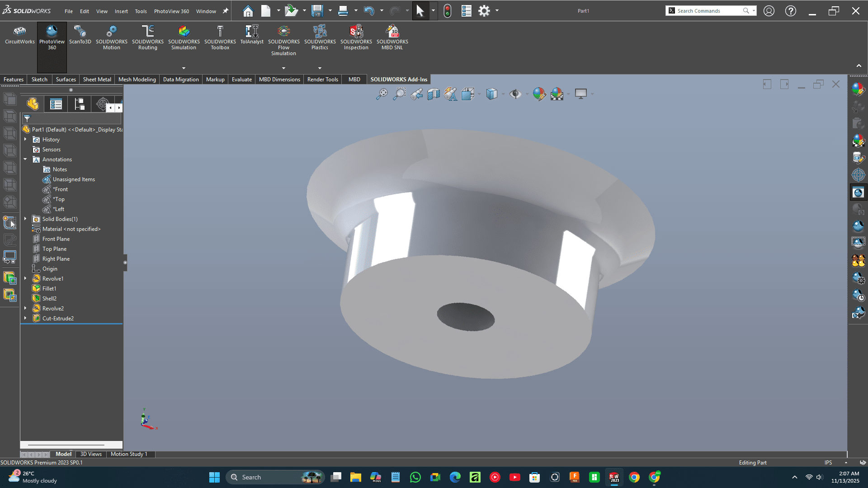This screenshot has height=488, width=868.
Task: Toggle the SOLIDWORKS Motion add-in
Action: [x=111, y=37]
